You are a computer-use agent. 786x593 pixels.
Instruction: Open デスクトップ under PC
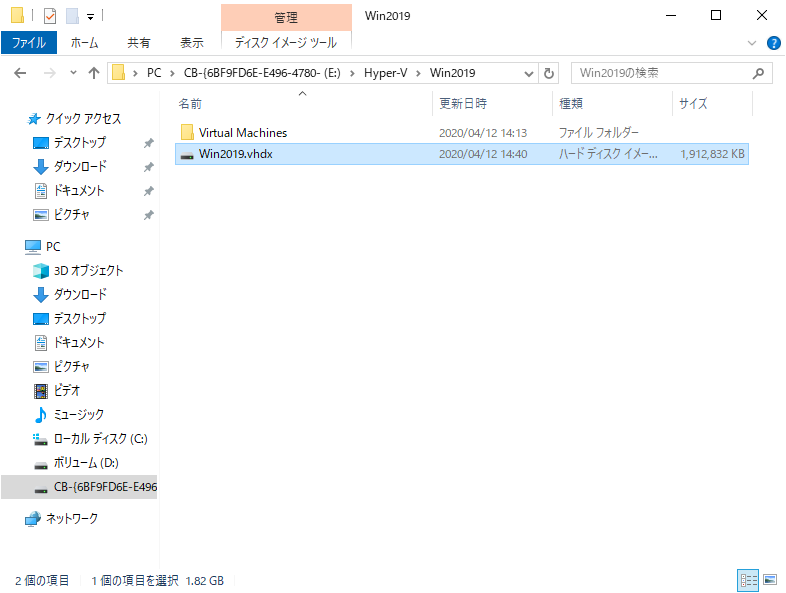coord(79,318)
